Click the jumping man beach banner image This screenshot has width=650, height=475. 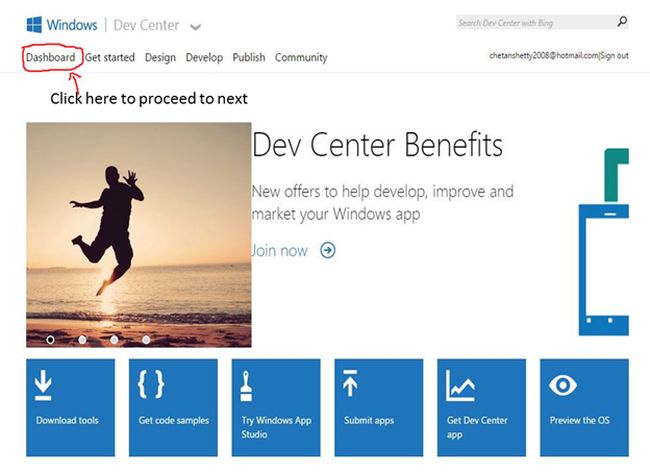[x=138, y=234]
